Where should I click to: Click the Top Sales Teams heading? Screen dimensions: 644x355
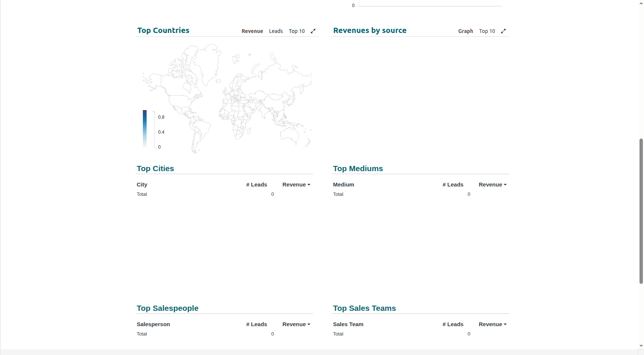tap(364, 308)
